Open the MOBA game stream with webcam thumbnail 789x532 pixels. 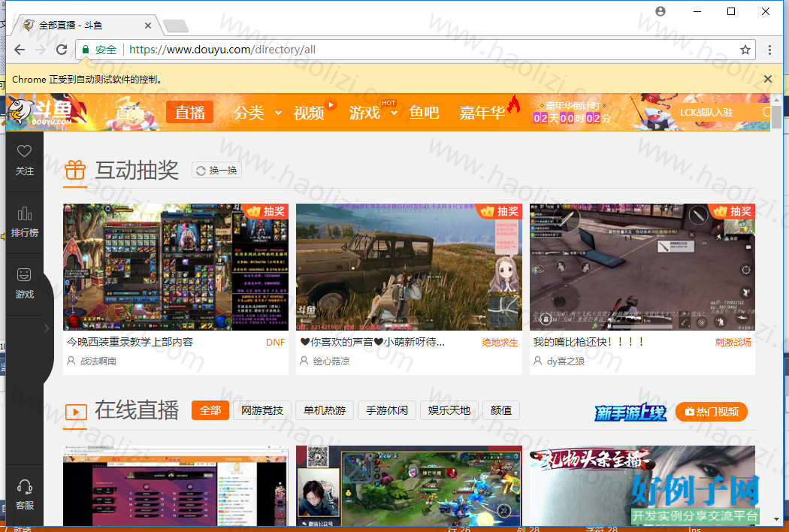409,485
